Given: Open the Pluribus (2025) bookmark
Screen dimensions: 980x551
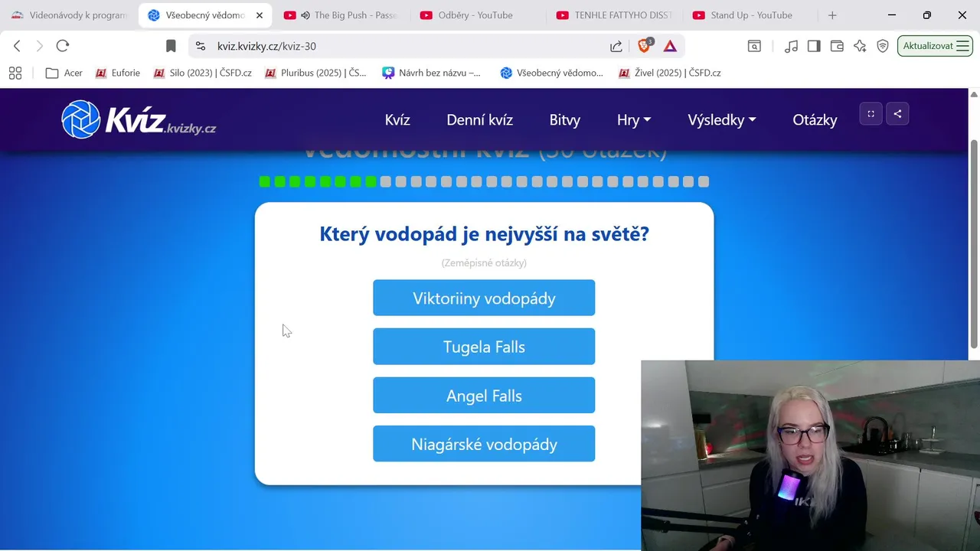Looking at the screenshot, I should [x=315, y=73].
